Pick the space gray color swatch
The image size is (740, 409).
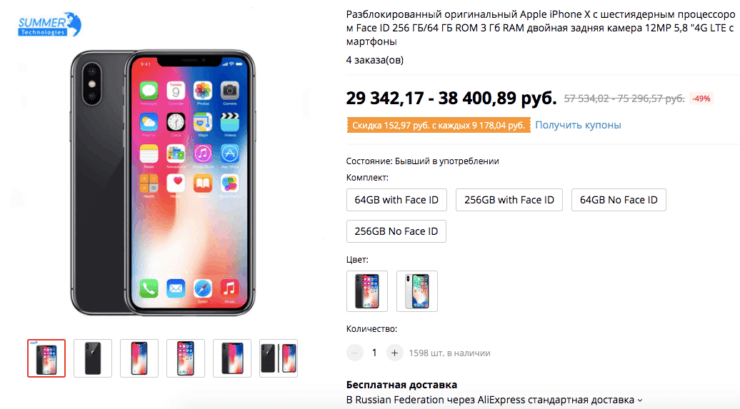click(367, 291)
